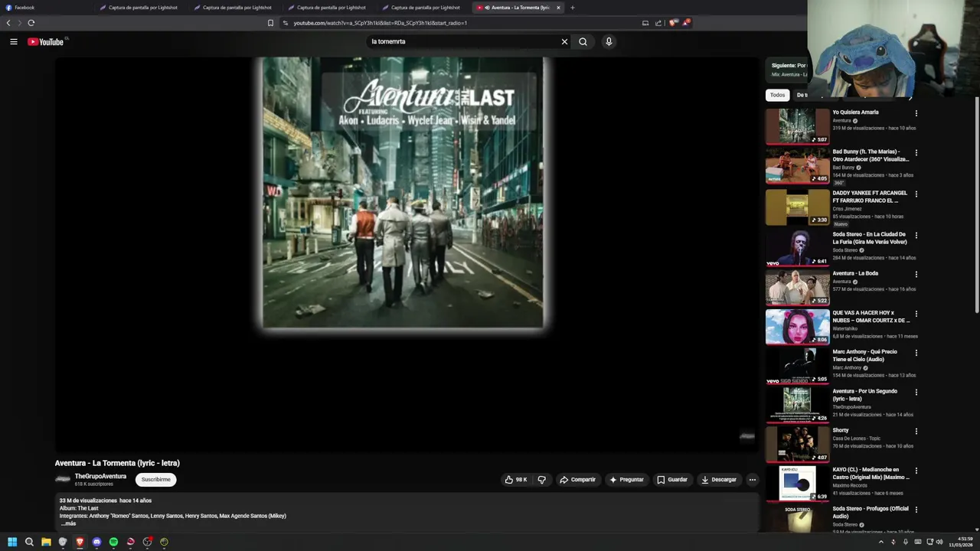Open the taskbar clock and date

(x=961, y=542)
